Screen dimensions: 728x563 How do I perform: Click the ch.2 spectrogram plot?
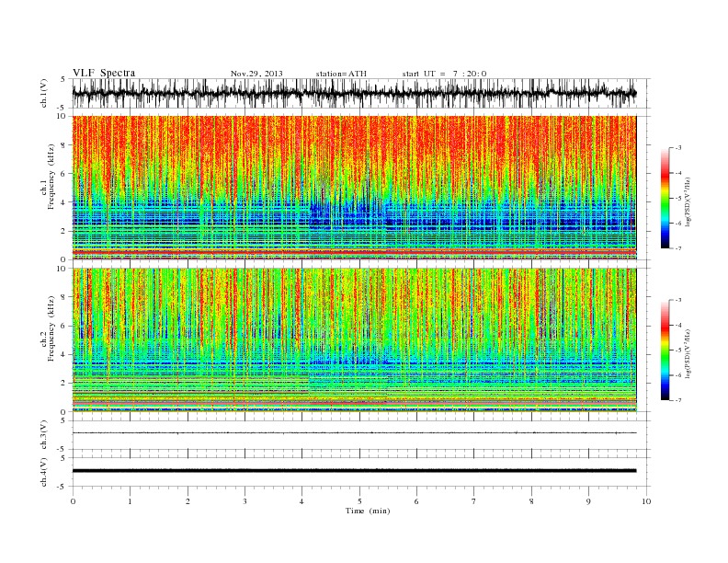click(354, 340)
